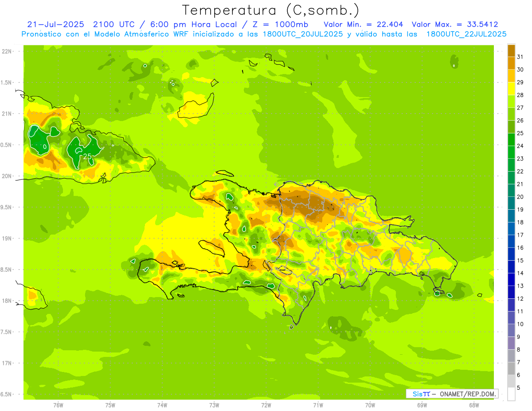Click legend value "30" on the color bar
The height and width of the screenshot is (411, 532).
[x=520, y=70]
